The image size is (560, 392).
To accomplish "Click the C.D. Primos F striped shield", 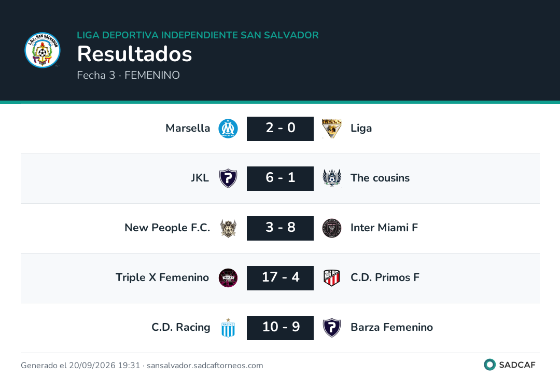I will 332,278.
